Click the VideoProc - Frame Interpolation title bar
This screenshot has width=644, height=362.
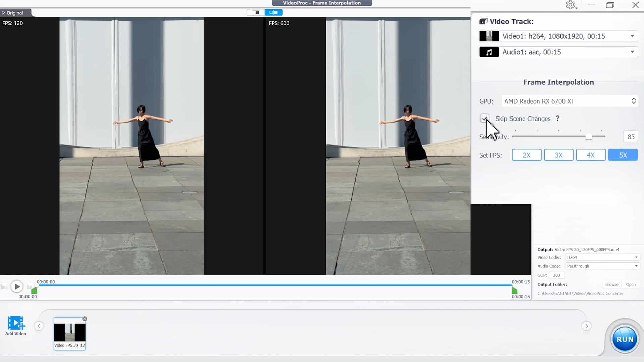coord(322,3)
